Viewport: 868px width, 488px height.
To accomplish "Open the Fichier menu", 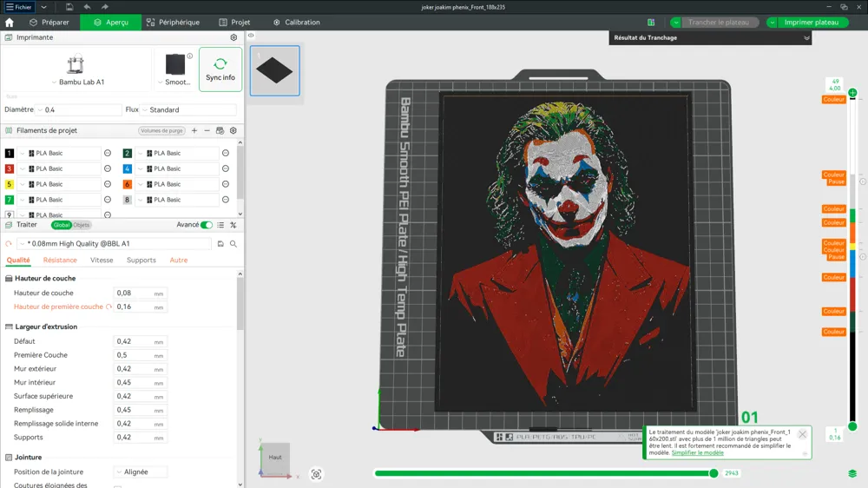I will coord(19,7).
